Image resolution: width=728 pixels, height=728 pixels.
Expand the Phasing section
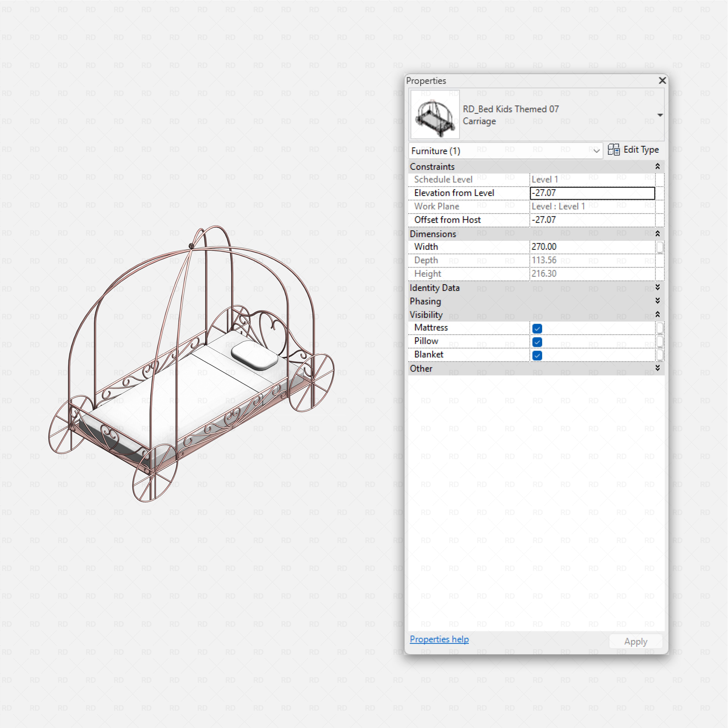click(x=657, y=301)
